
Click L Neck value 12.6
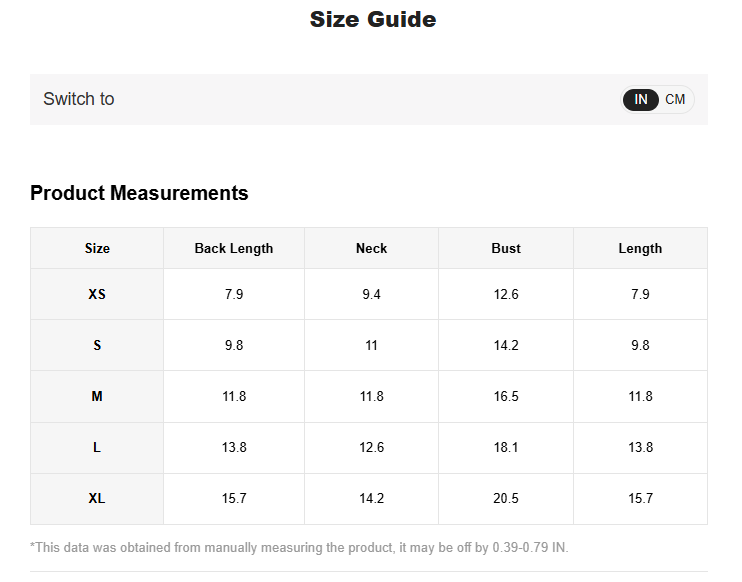click(371, 447)
